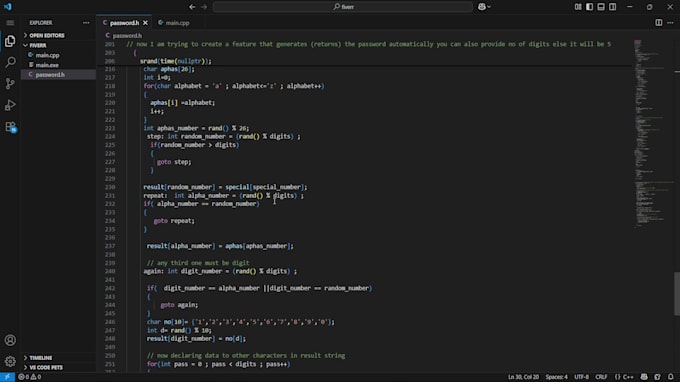Click line number 230 in the gutter
Image resolution: width=680 pixels, height=382 pixels.
click(x=110, y=187)
